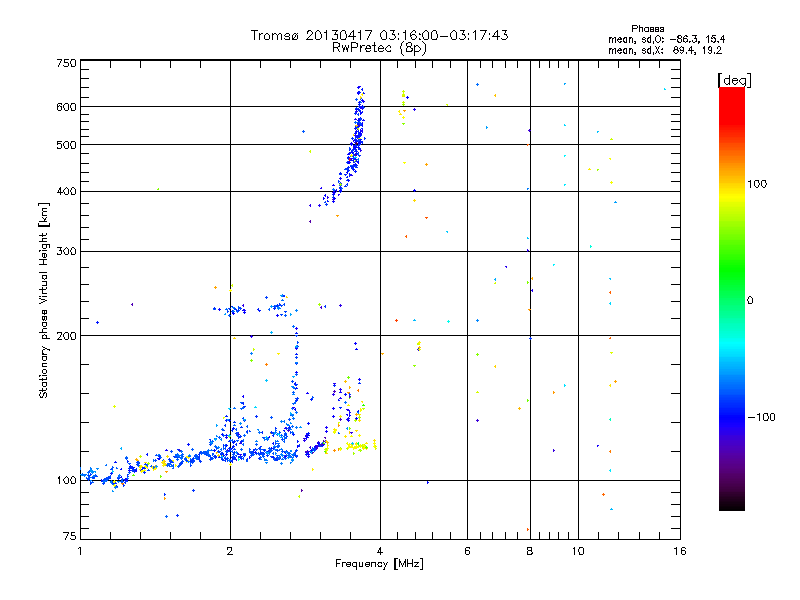
Task: Click y-axis tick label '500'
Action: pyautogui.click(x=66, y=145)
